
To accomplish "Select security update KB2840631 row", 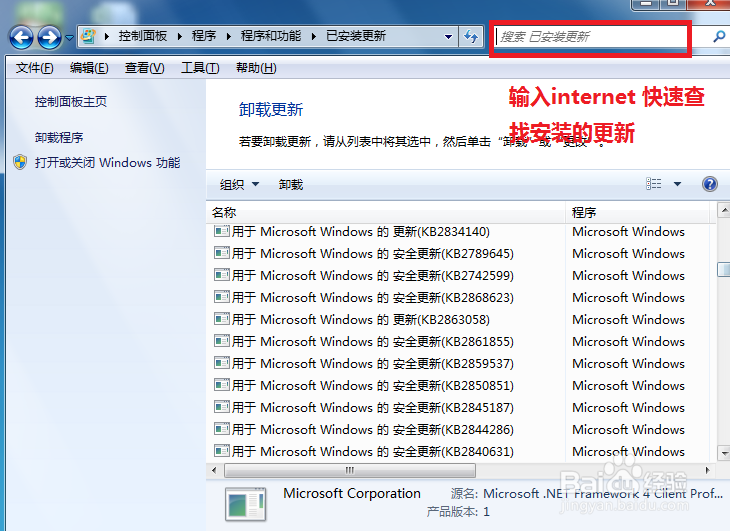I will pyautogui.click(x=461, y=451).
